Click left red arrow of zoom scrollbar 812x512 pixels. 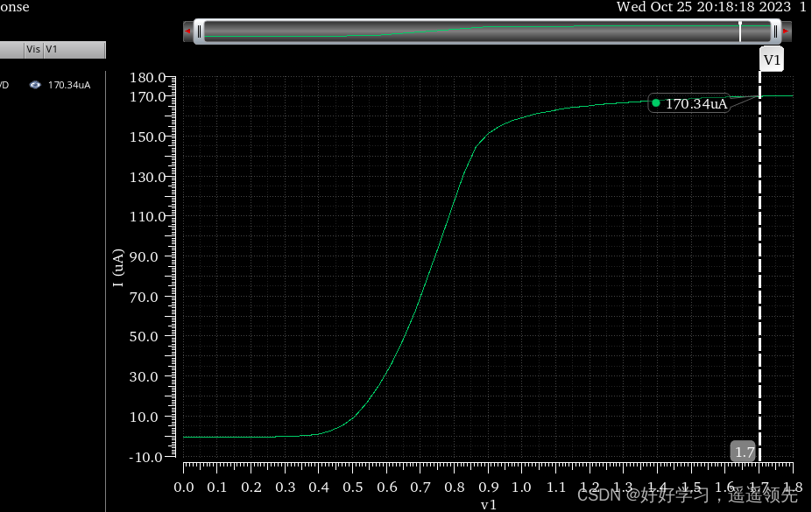187,32
